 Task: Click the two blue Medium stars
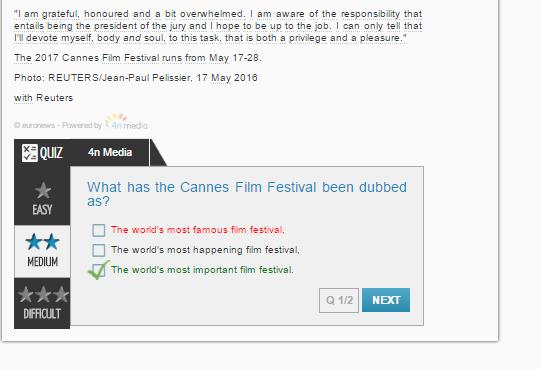(42, 242)
